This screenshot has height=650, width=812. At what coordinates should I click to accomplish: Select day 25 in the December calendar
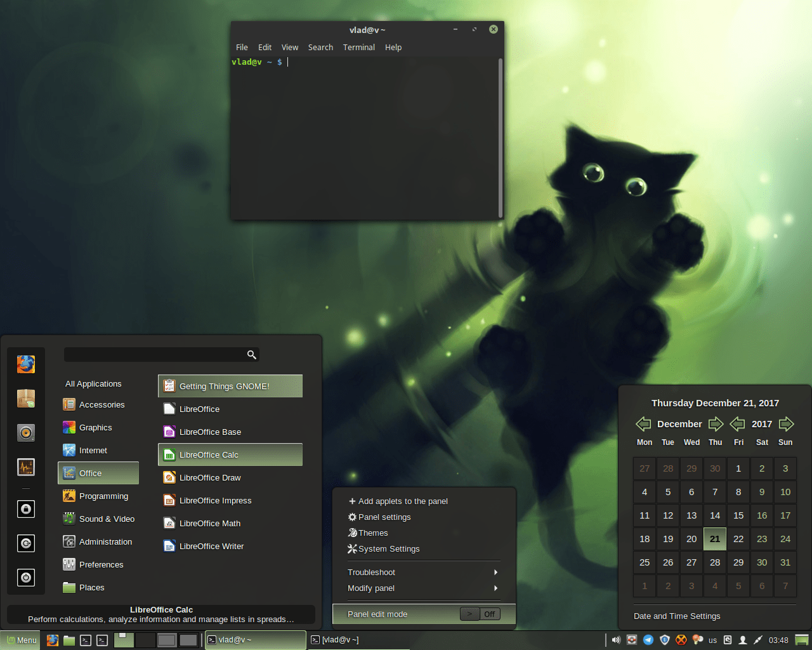coord(645,562)
